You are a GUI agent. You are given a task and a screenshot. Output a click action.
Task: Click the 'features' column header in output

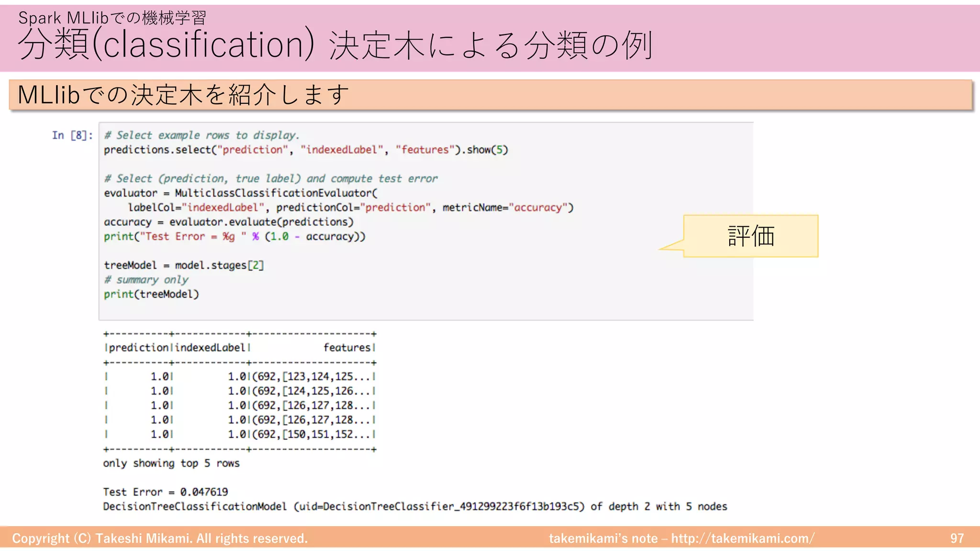[347, 348]
